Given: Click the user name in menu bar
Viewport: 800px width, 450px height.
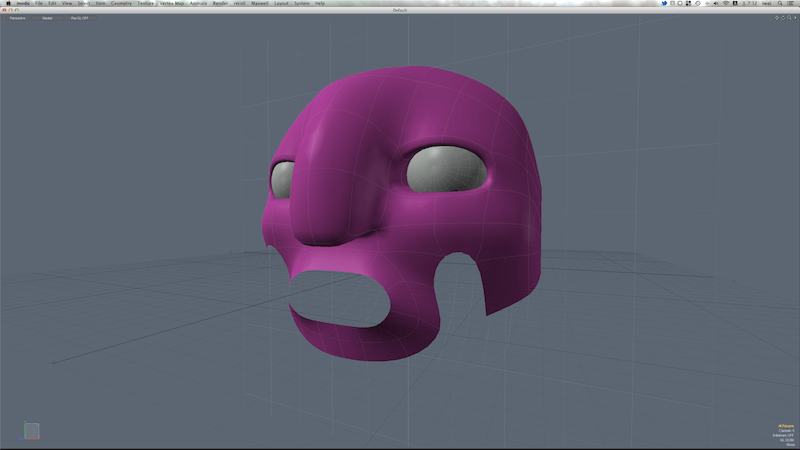Looking at the screenshot, I should tap(766, 3).
